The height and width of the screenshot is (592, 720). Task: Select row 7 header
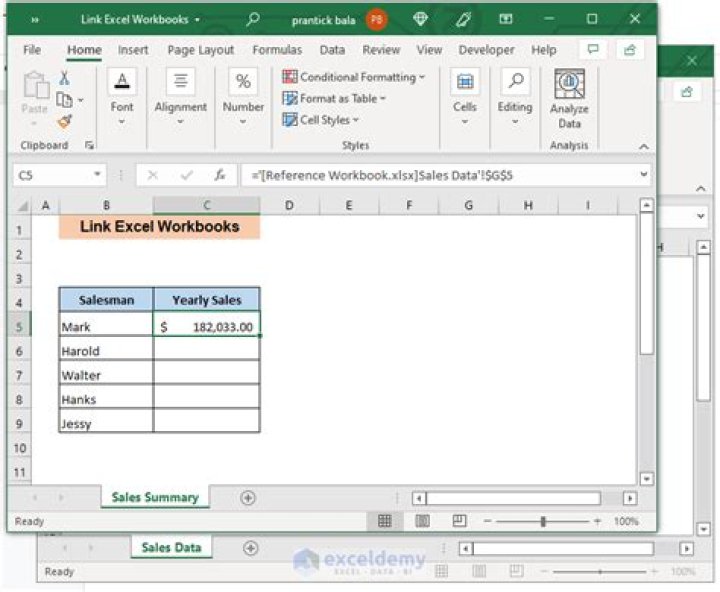(x=19, y=375)
